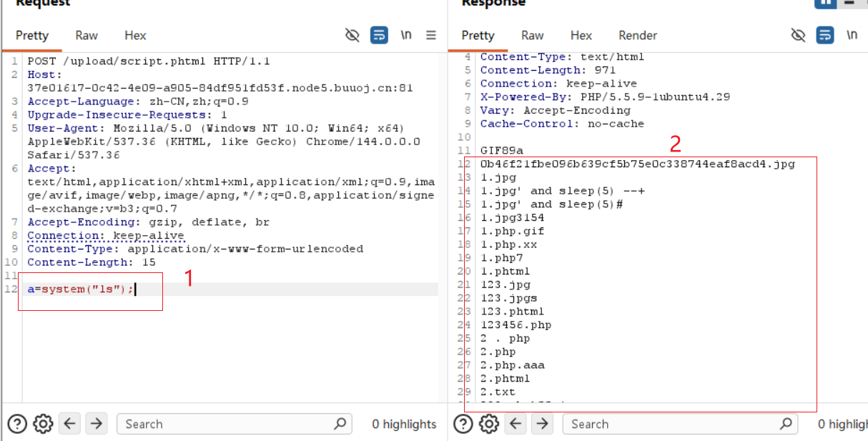Click the request 'Connection: keep-alive' line
The width and height of the screenshot is (868, 441).
tap(106, 236)
